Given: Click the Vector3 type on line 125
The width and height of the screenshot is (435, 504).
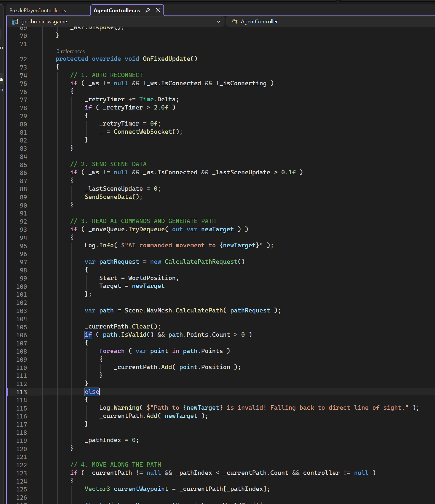Looking at the screenshot, I should (x=97, y=489).
